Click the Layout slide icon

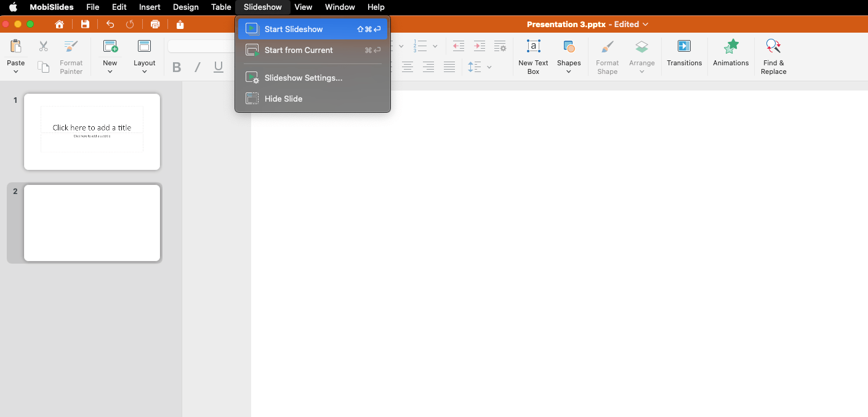(145, 47)
